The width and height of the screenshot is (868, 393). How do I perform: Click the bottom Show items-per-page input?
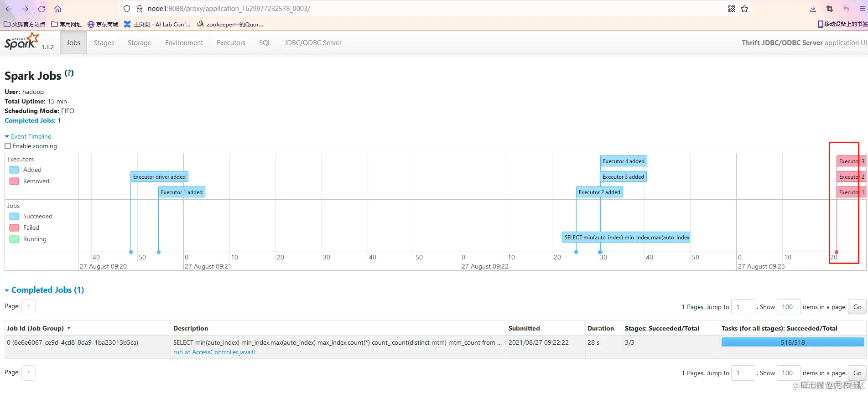pyautogui.click(x=789, y=373)
